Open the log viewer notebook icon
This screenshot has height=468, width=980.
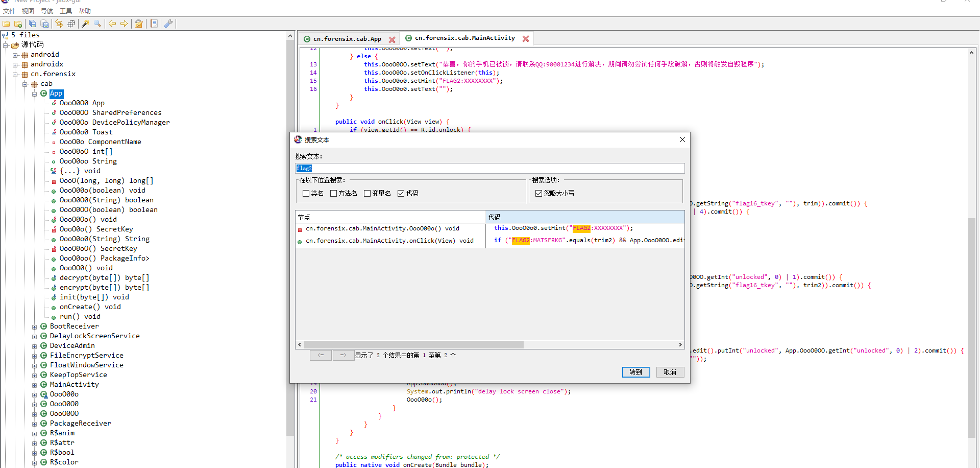[x=154, y=24]
